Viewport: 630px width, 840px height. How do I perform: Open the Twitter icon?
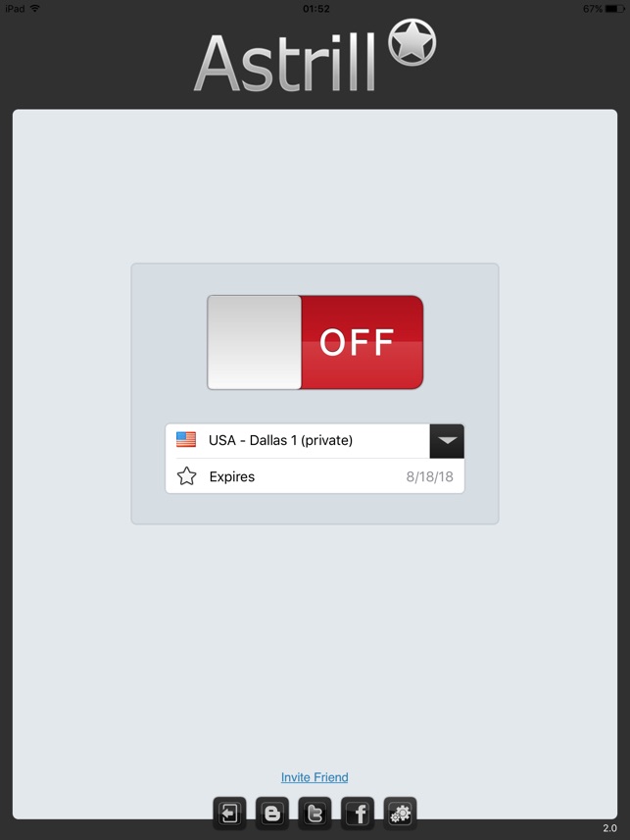pos(315,814)
